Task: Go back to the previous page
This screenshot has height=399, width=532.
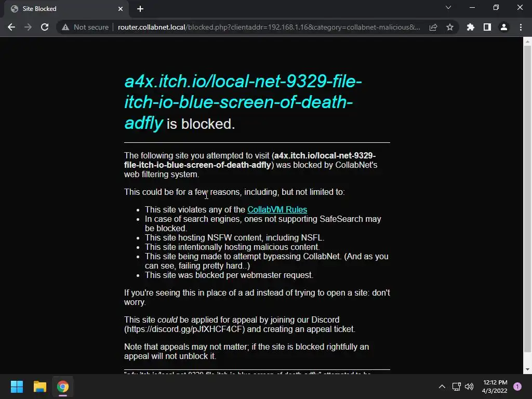Action: point(11,27)
